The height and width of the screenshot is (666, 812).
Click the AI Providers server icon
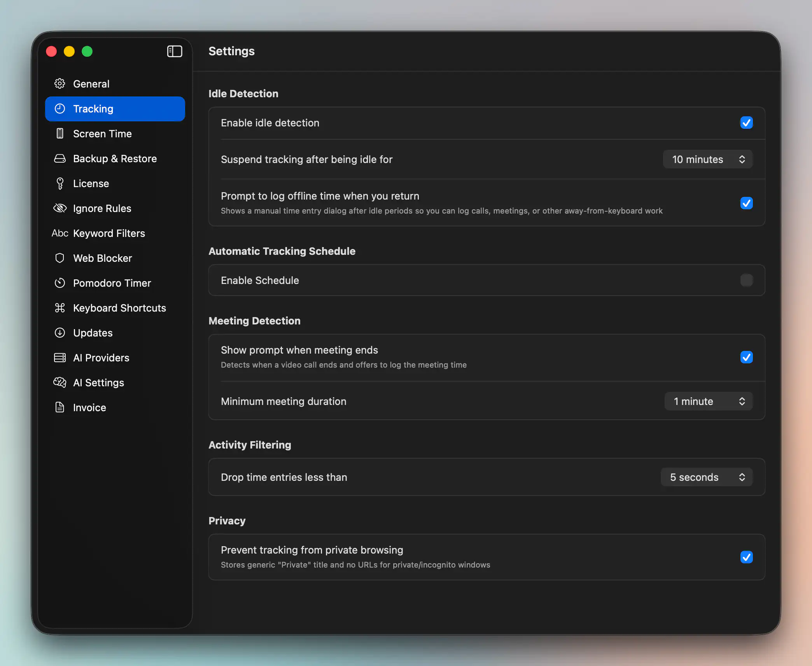(59, 358)
